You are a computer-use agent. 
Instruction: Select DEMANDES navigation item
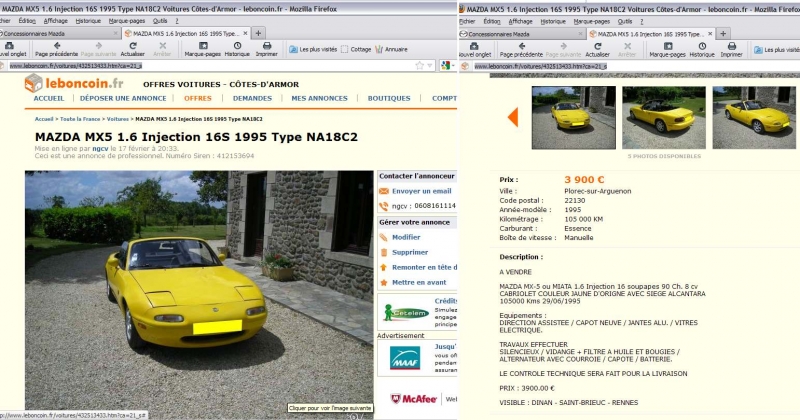pyautogui.click(x=253, y=98)
